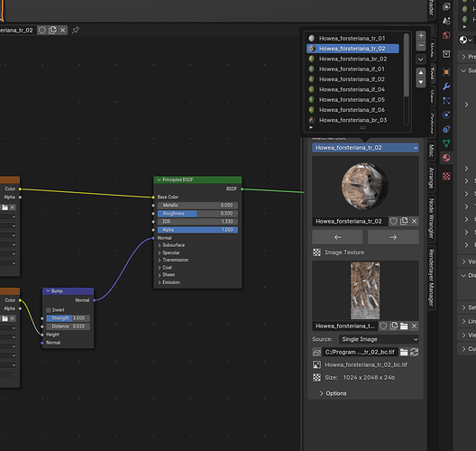Toggle fake user for sidebar material name
This screenshot has width=476, height=451.
(x=394, y=221)
